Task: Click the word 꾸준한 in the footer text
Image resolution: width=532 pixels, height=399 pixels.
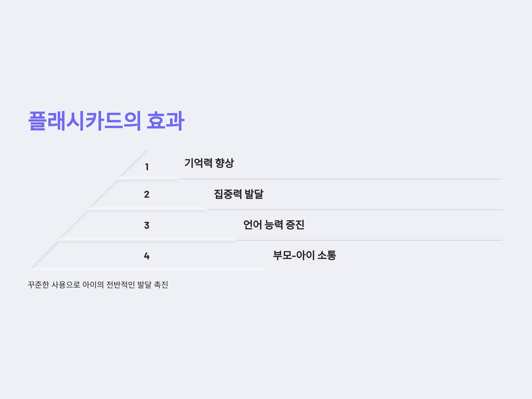Action: coord(38,285)
